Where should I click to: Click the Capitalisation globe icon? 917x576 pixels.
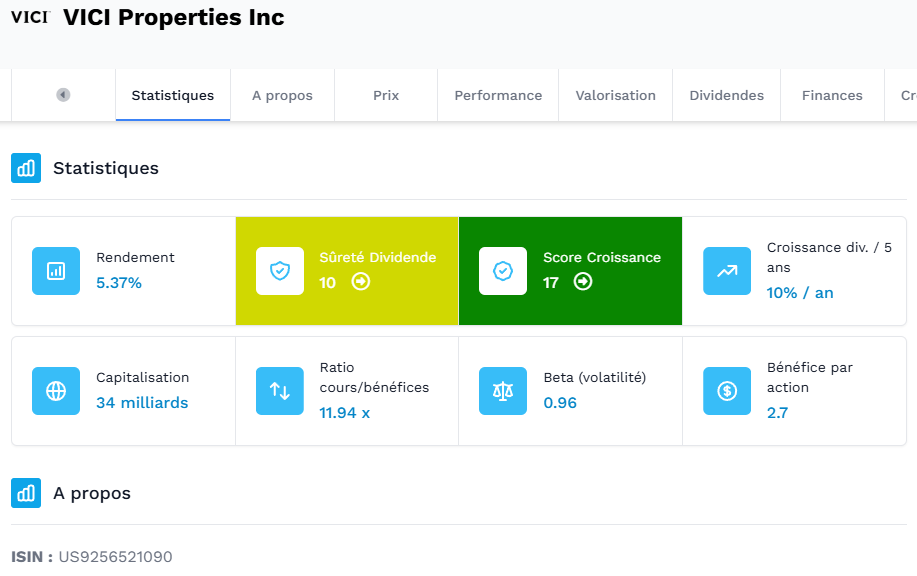56,391
